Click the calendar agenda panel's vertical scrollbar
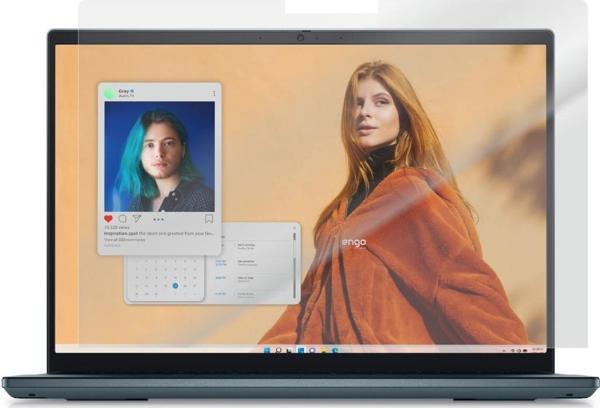 295,265
